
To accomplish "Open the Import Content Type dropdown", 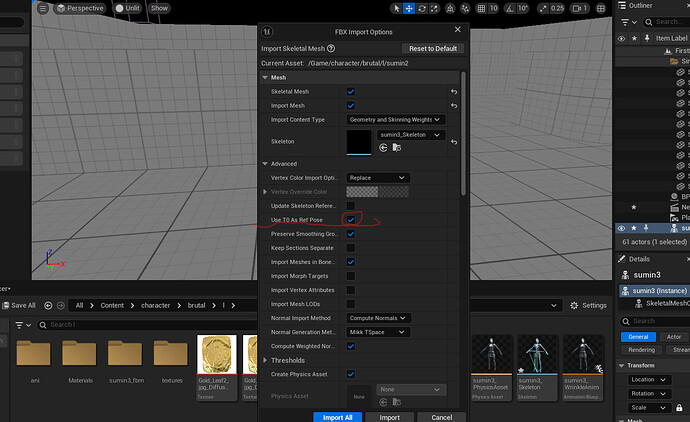I will pos(396,120).
